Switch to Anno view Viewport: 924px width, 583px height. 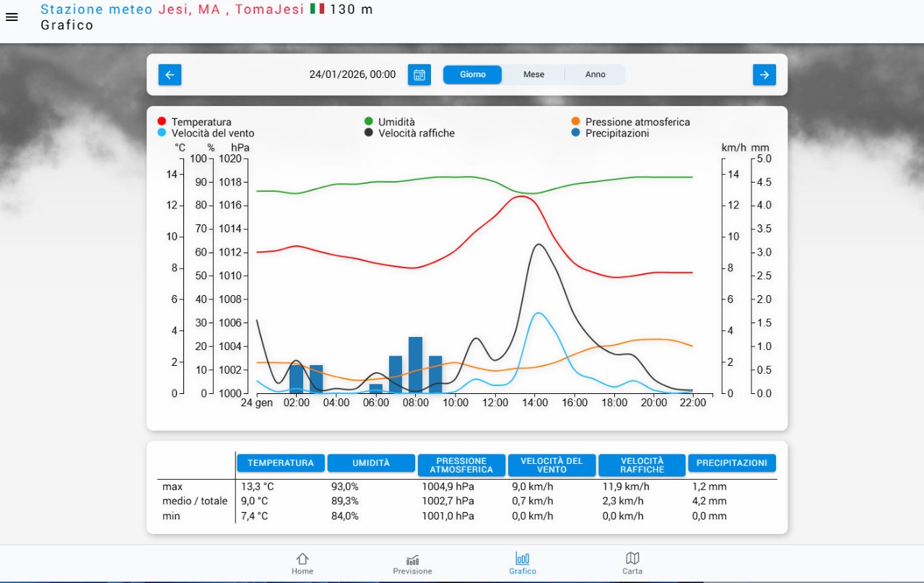tap(595, 75)
